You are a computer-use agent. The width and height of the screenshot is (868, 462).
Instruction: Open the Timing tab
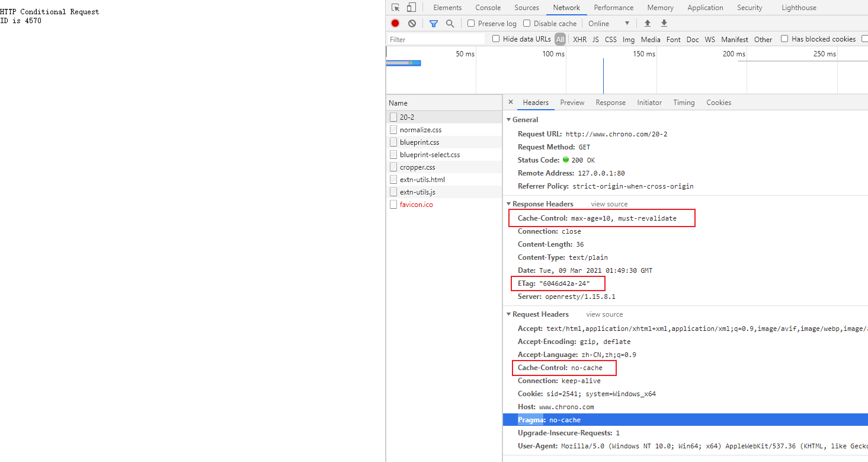tap(683, 103)
